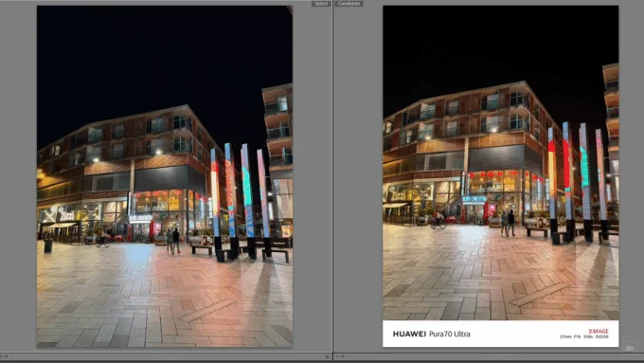This screenshot has height=363, width=644.
Task: Click reject flag icon under Candidate photo
Action: coord(342,356)
